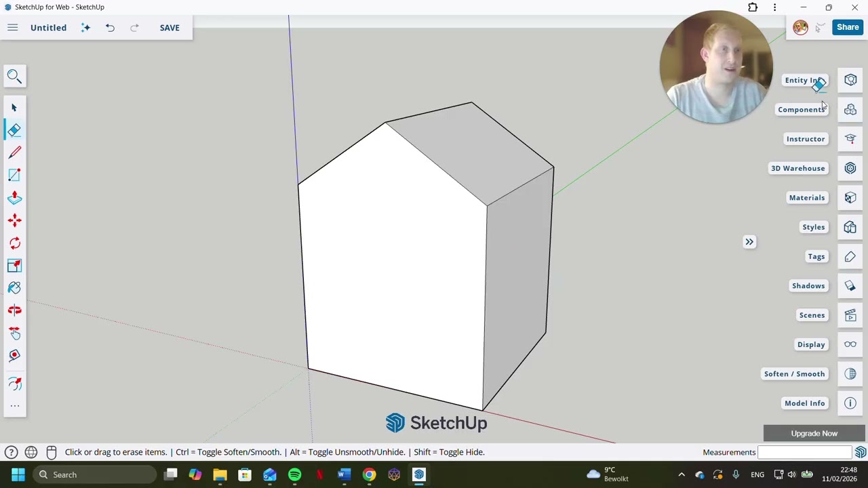Image resolution: width=868 pixels, height=488 pixels.
Task: Open the 3D Warehouse panel icon
Action: click(x=850, y=168)
